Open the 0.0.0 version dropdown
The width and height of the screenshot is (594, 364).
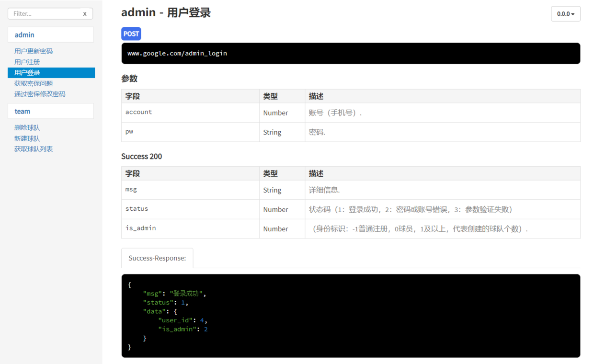point(566,14)
